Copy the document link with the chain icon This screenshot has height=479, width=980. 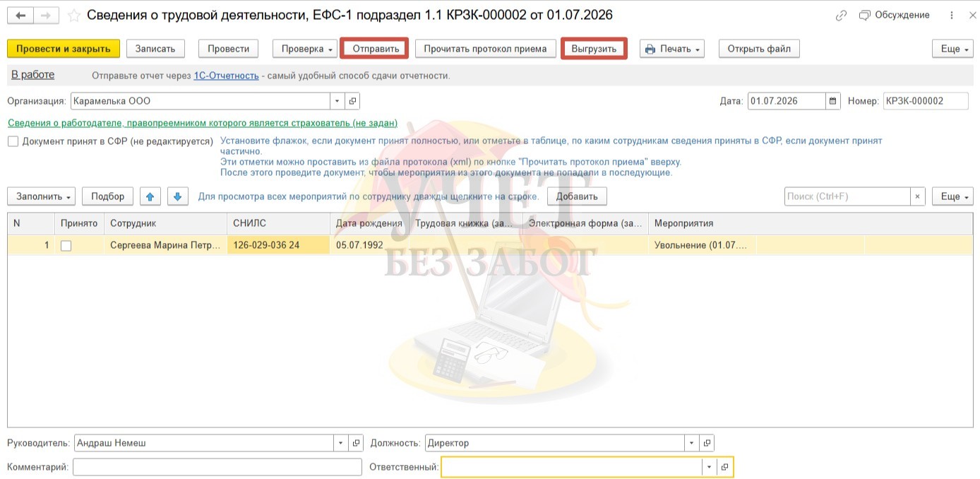(x=841, y=15)
